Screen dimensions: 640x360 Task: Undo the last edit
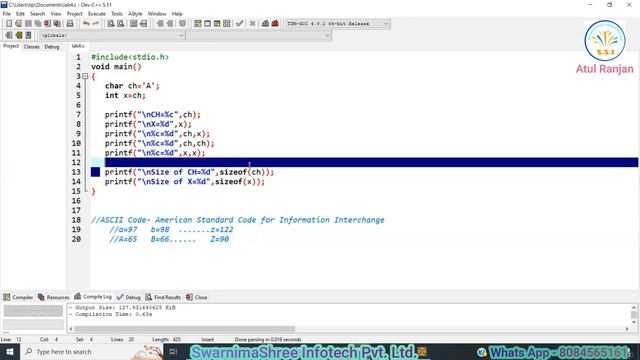(86, 24)
